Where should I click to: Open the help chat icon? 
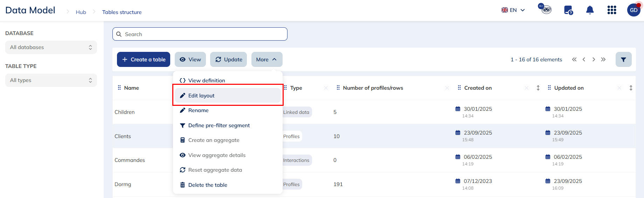568,10
